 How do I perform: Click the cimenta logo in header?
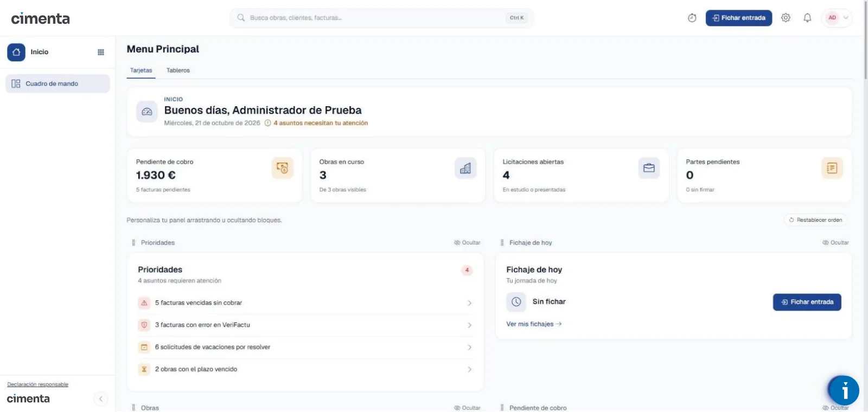pyautogui.click(x=40, y=18)
